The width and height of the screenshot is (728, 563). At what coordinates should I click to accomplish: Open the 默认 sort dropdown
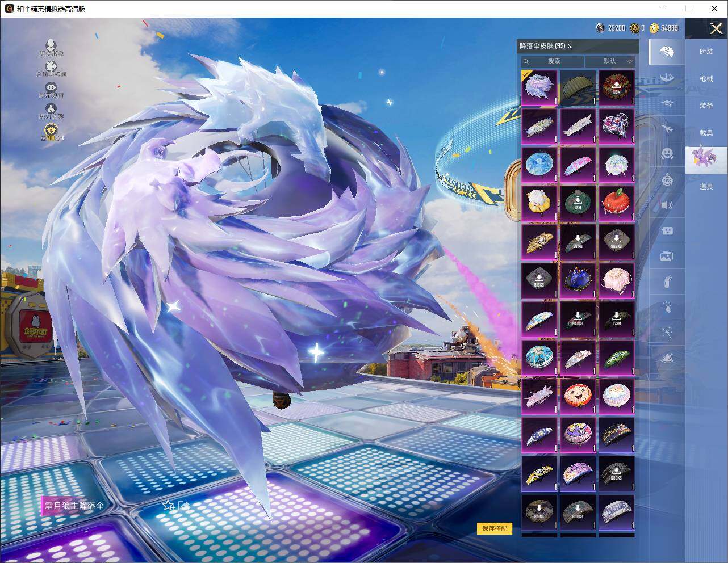coord(610,61)
